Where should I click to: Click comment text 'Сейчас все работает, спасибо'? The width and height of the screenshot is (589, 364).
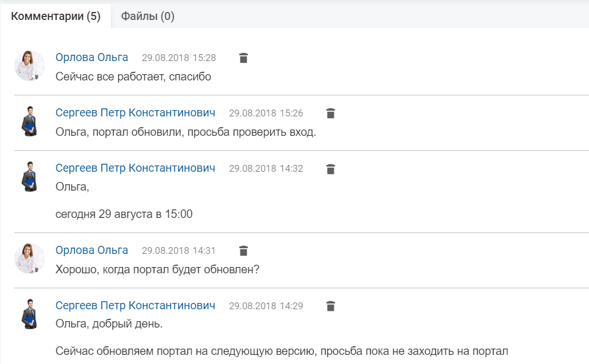click(x=133, y=76)
